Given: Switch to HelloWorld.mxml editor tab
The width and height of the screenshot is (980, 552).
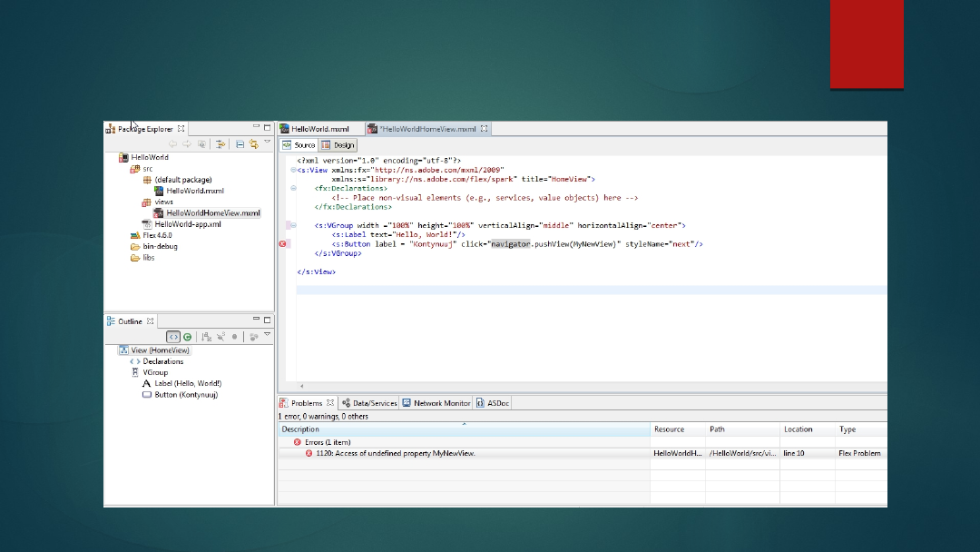Looking at the screenshot, I should point(319,129).
